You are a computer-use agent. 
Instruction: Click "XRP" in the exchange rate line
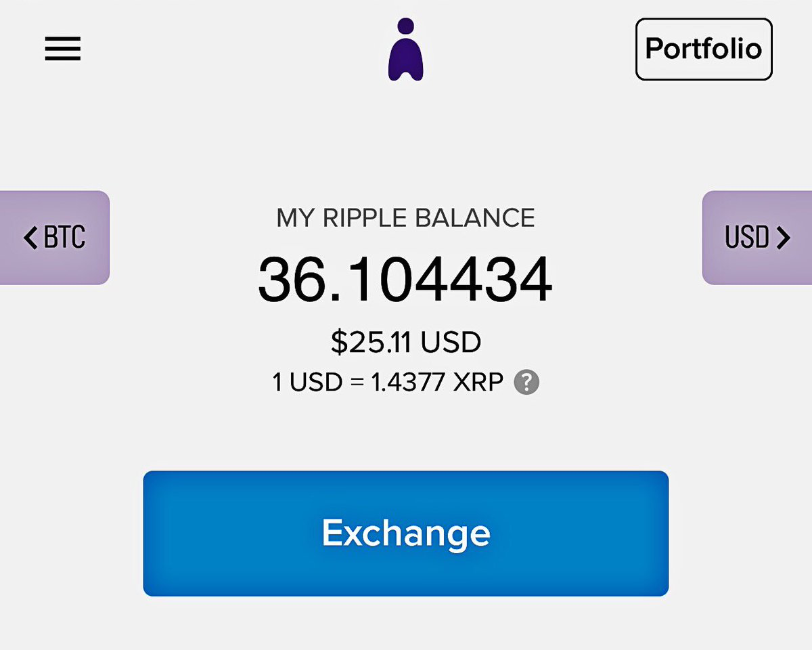click(478, 383)
